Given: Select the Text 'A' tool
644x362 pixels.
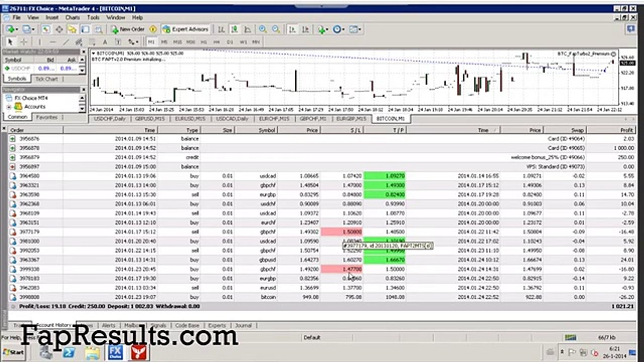Looking at the screenshot, I should click(x=105, y=42).
